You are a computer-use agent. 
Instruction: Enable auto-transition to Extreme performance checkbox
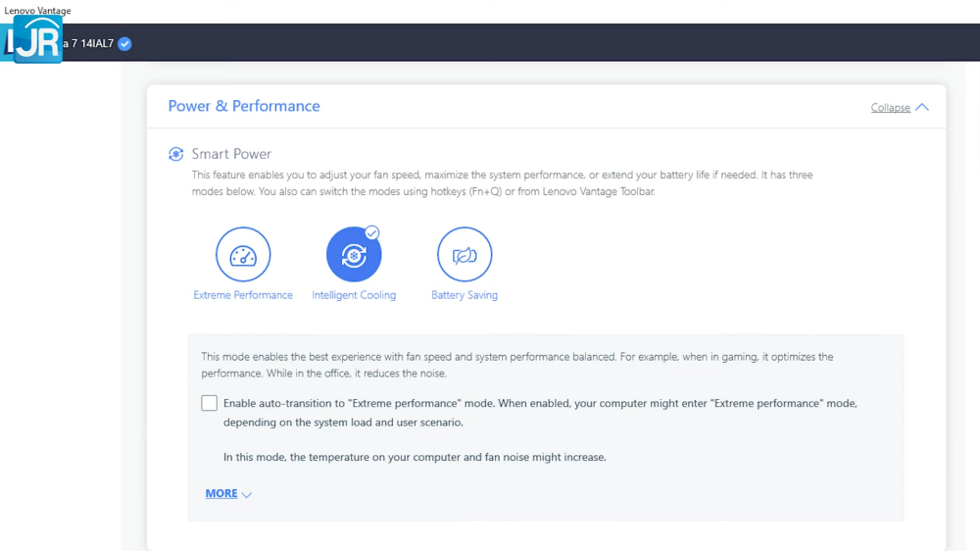coord(210,403)
